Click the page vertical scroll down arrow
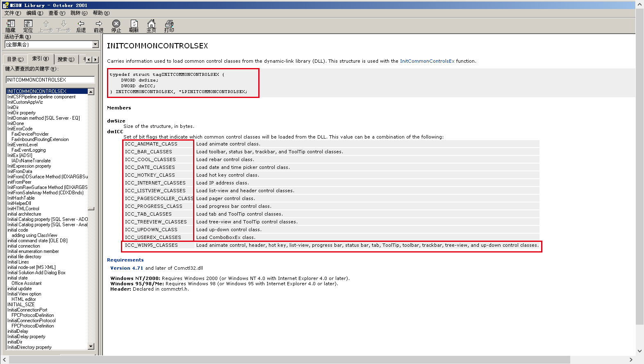This screenshot has width=644, height=364. click(640, 351)
